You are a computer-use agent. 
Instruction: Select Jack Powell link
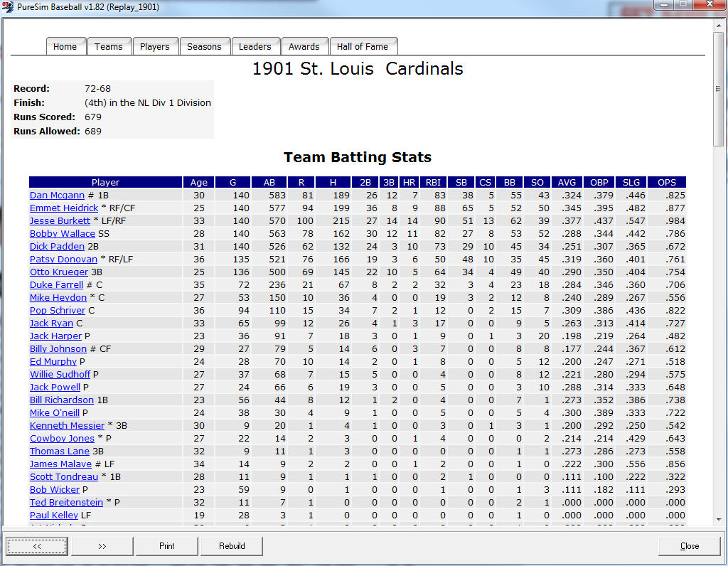pos(55,387)
